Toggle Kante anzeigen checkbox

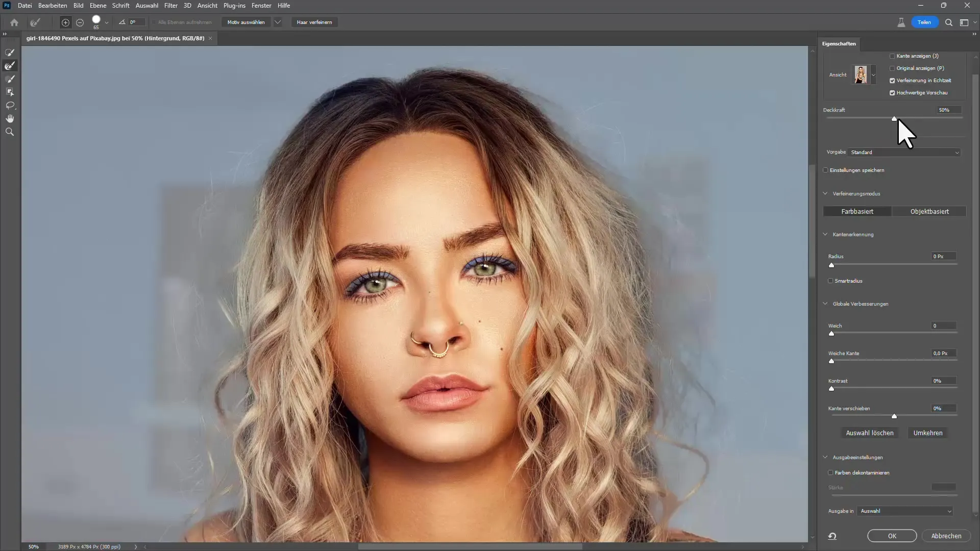coord(892,56)
